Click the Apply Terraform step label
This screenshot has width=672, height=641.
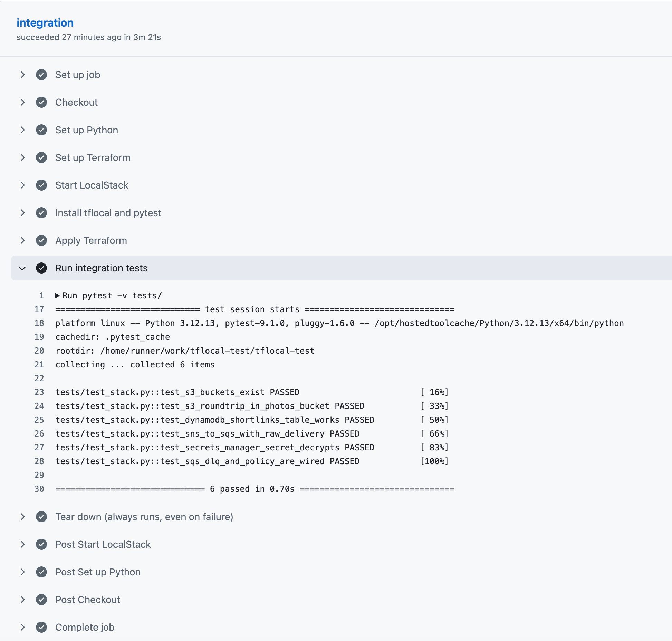[91, 241]
